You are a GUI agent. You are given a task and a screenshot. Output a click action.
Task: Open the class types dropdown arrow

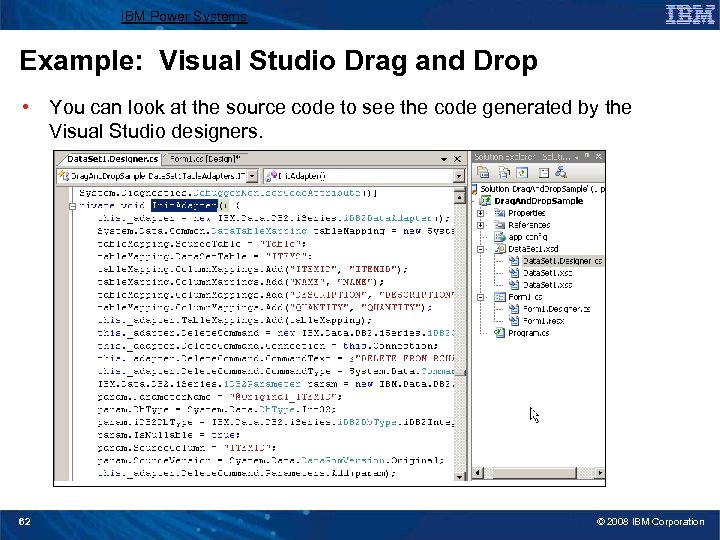(x=252, y=176)
